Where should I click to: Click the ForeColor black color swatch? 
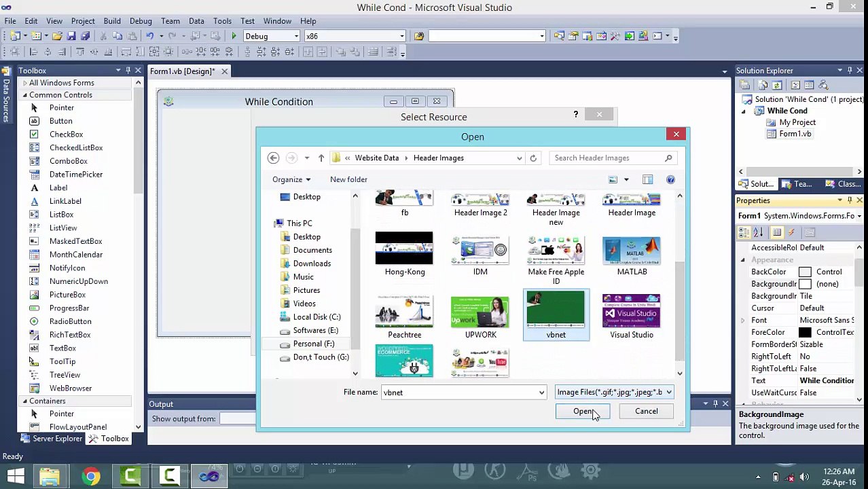point(805,333)
